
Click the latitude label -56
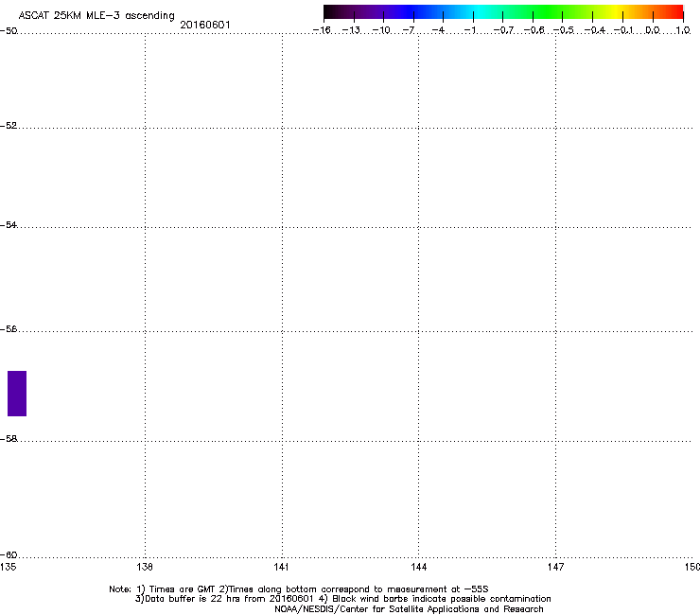pyautogui.click(x=9, y=329)
